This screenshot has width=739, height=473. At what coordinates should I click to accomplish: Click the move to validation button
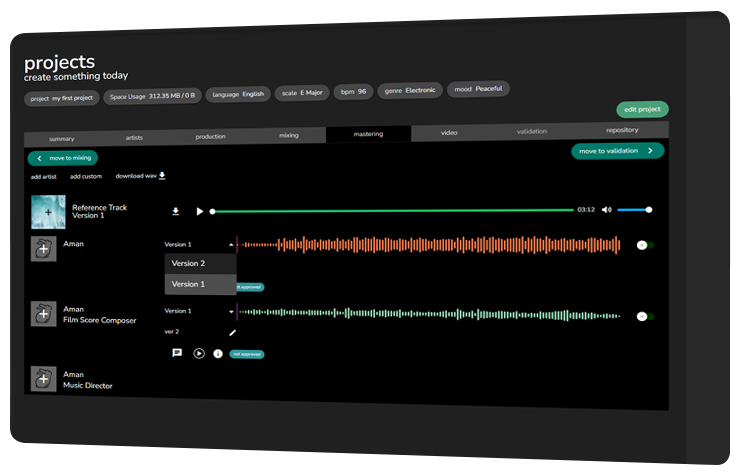[x=617, y=151]
